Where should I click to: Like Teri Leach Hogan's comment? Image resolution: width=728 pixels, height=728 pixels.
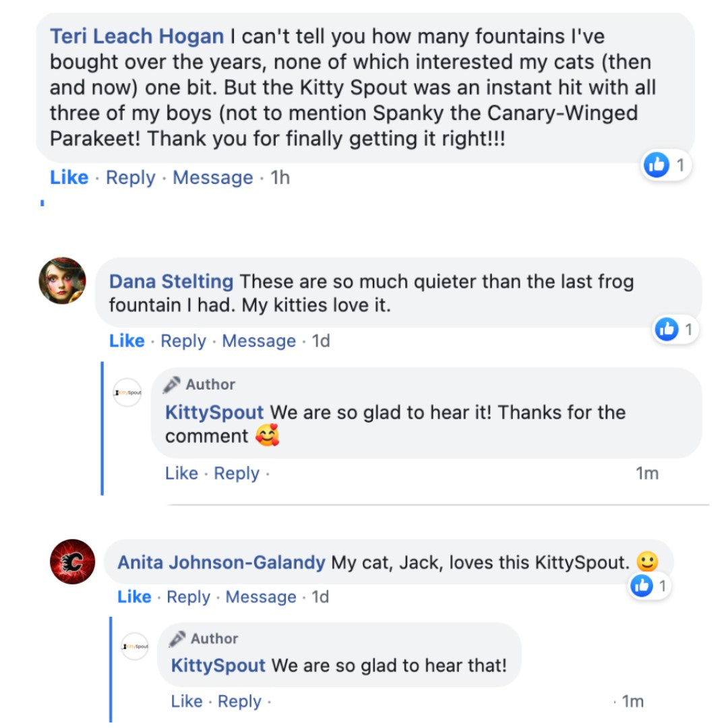point(69,178)
